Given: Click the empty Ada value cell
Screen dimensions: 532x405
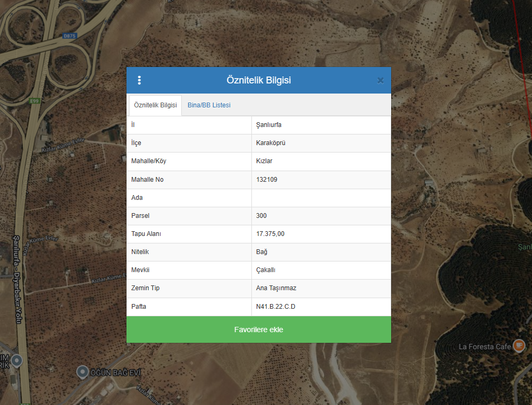Looking at the screenshot, I should [x=320, y=198].
